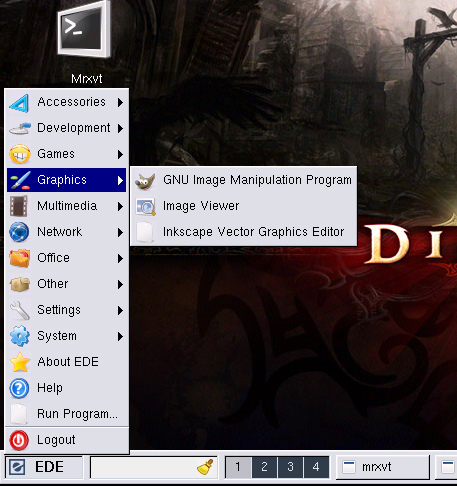Image resolution: width=457 pixels, height=486 pixels.
Task: Click the quick launch command input field
Action: [143, 467]
